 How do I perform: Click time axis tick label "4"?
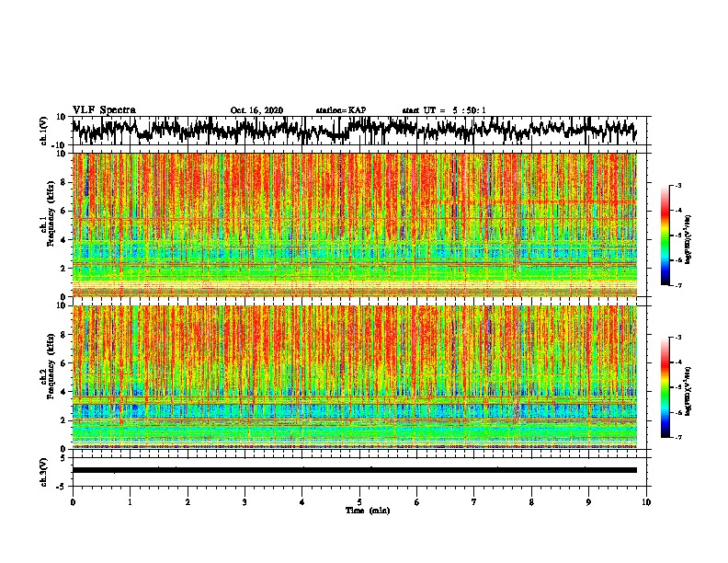[302, 502]
